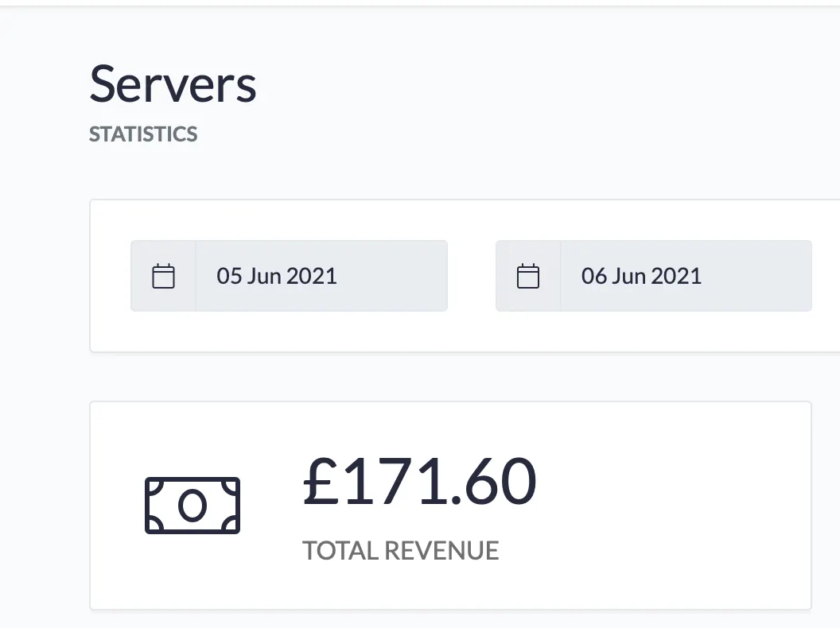Viewport: 840px width, 628px height.
Task: Click the Servers page heading
Action: [173, 84]
